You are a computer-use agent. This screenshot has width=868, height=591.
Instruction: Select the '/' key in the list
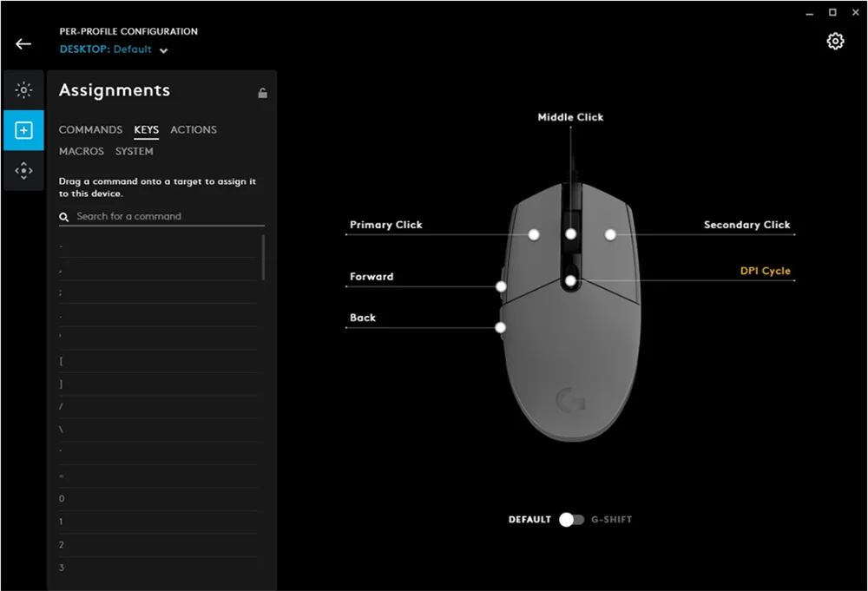pyautogui.click(x=158, y=407)
